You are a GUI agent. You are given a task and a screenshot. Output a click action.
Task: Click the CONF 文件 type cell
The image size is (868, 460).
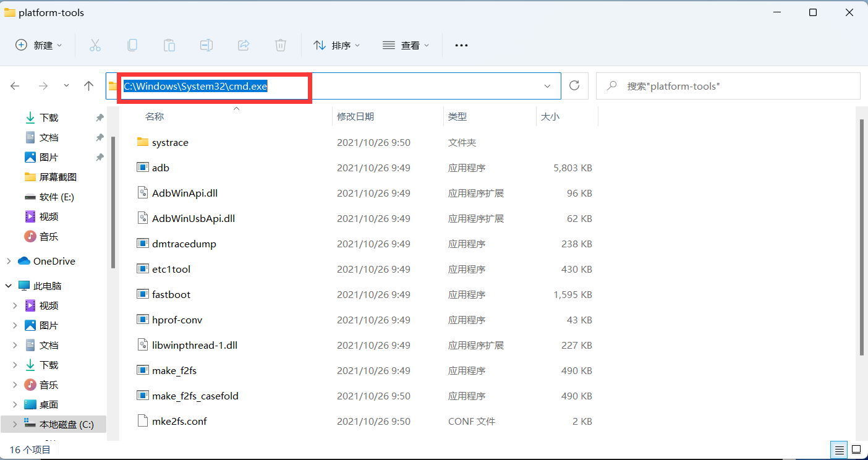pyautogui.click(x=472, y=421)
